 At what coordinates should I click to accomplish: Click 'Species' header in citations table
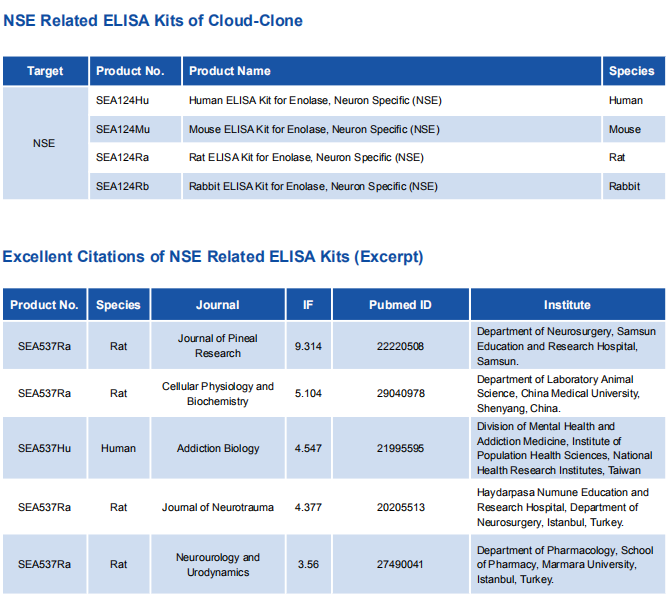[119, 305]
